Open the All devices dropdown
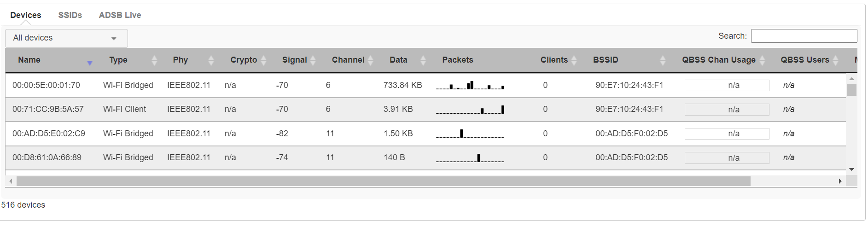868x227 pixels. 66,38
